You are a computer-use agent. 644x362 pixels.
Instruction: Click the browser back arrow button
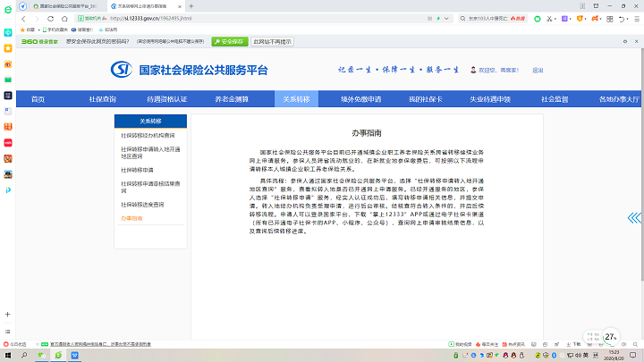point(21,17)
